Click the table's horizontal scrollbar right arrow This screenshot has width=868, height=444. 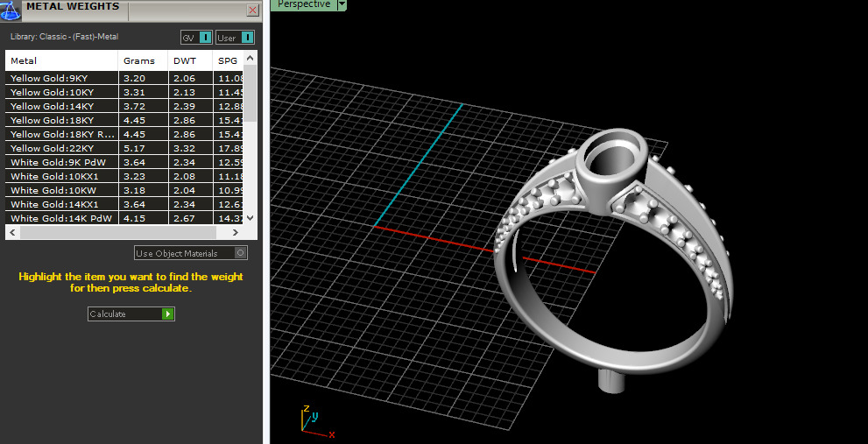coord(236,232)
